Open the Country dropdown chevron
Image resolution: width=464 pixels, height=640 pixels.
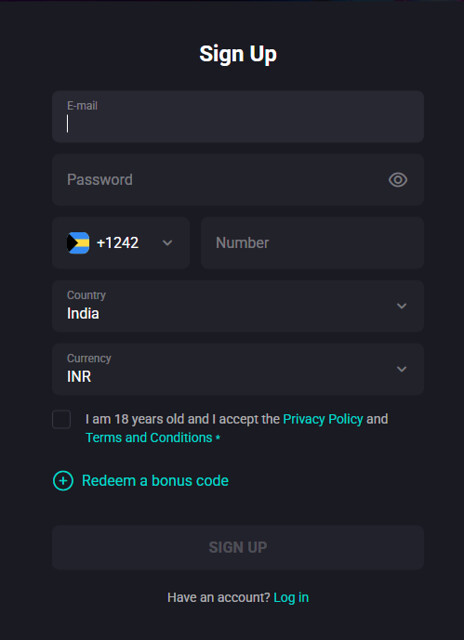click(x=402, y=306)
